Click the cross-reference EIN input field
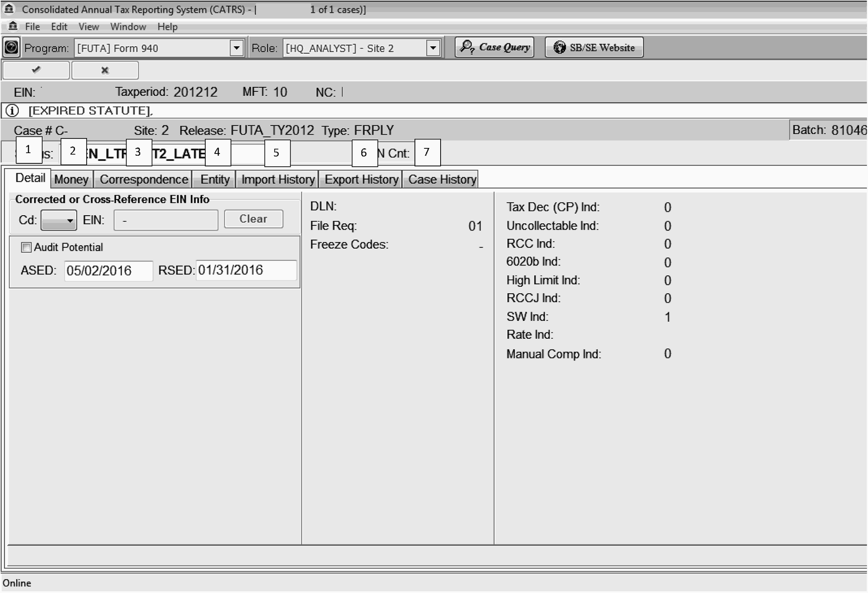The width and height of the screenshot is (868, 593). [x=166, y=220]
